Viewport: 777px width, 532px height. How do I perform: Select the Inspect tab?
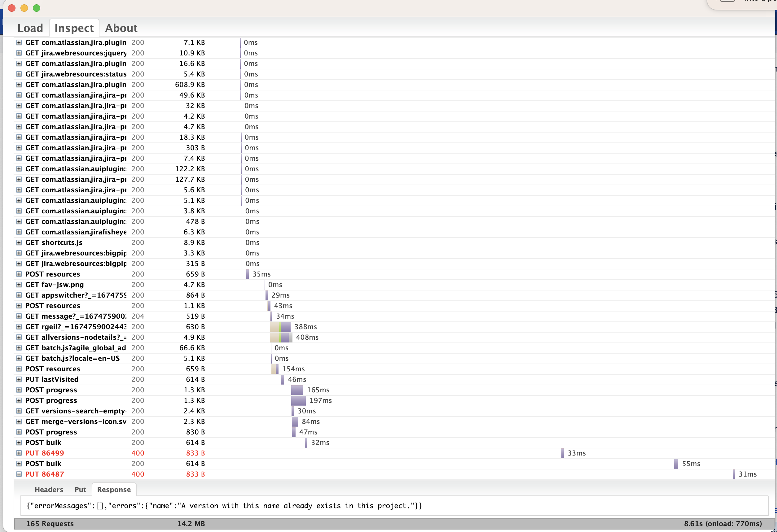click(x=74, y=28)
